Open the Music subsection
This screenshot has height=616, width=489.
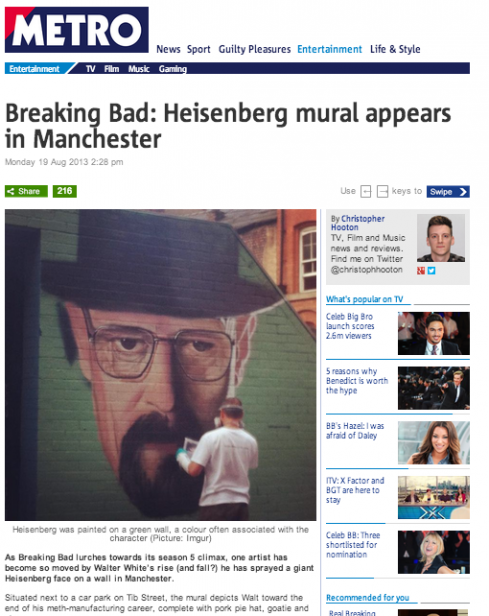tap(139, 69)
